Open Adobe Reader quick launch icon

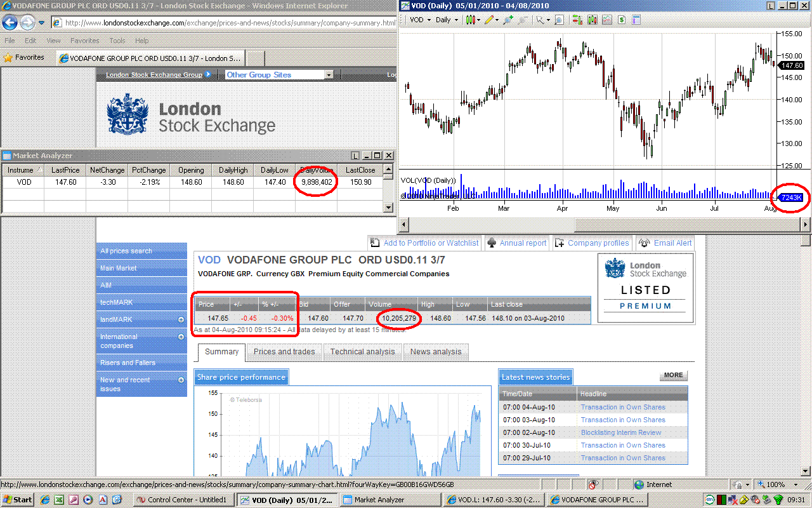[102, 500]
